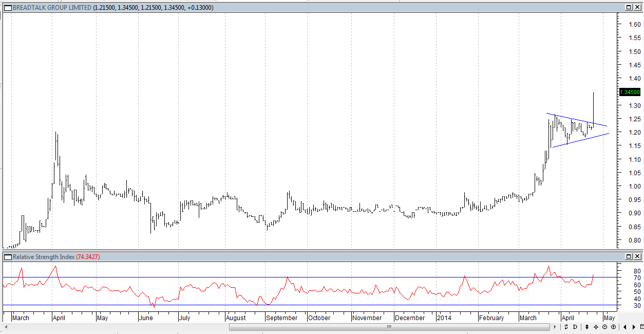Go to next with the right triangle icon
Image resolution: width=644 pixels, height=334 pixels.
click(634, 327)
